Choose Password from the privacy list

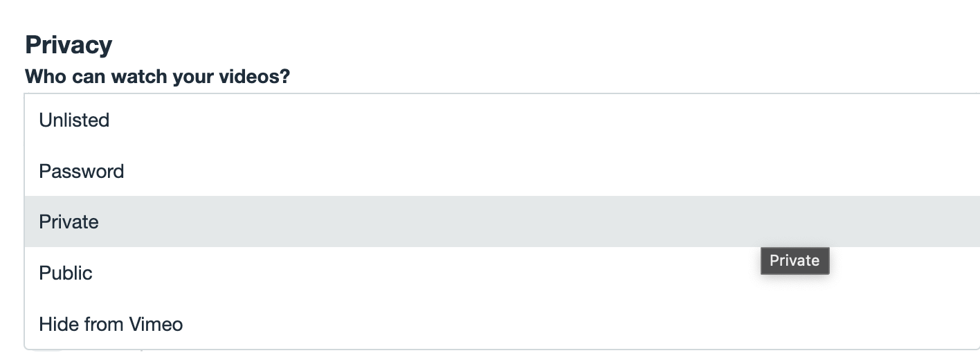pyautogui.click(x=81, y=172)
